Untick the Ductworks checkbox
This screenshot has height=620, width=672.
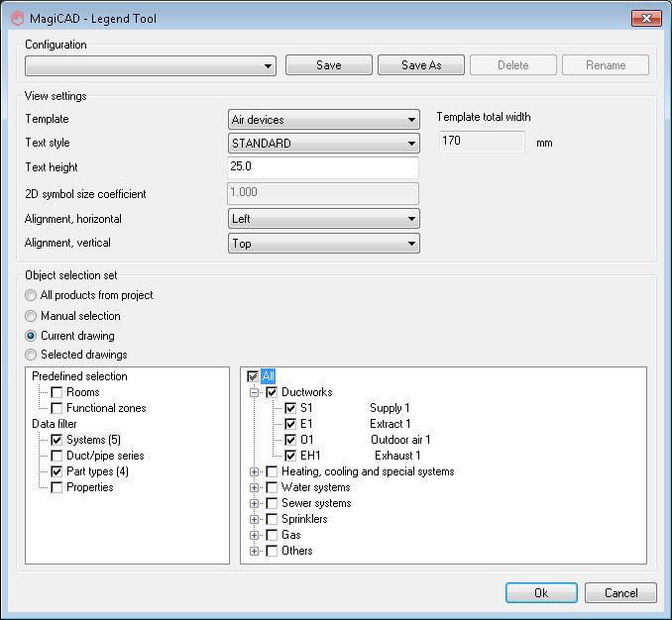pos(272,392)
